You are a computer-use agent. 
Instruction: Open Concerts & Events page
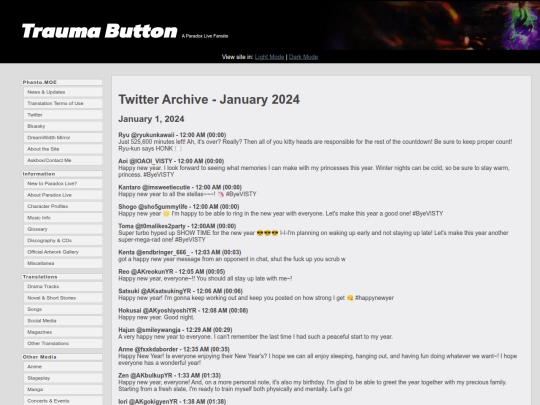(x=63, y=401)
